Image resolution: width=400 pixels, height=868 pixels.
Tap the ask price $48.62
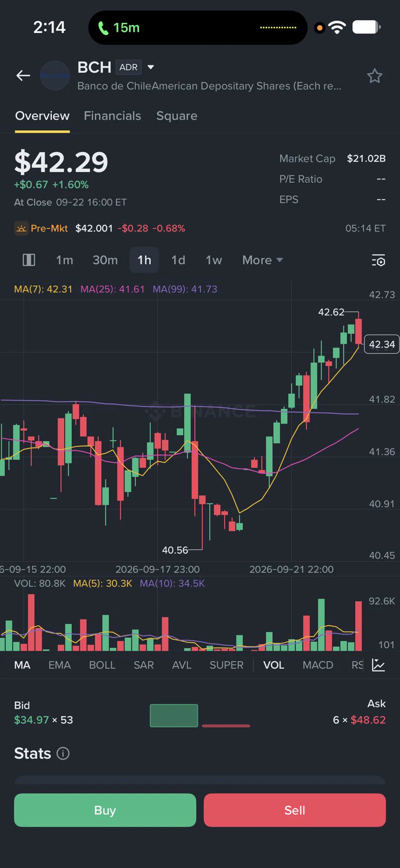(368, 720)
